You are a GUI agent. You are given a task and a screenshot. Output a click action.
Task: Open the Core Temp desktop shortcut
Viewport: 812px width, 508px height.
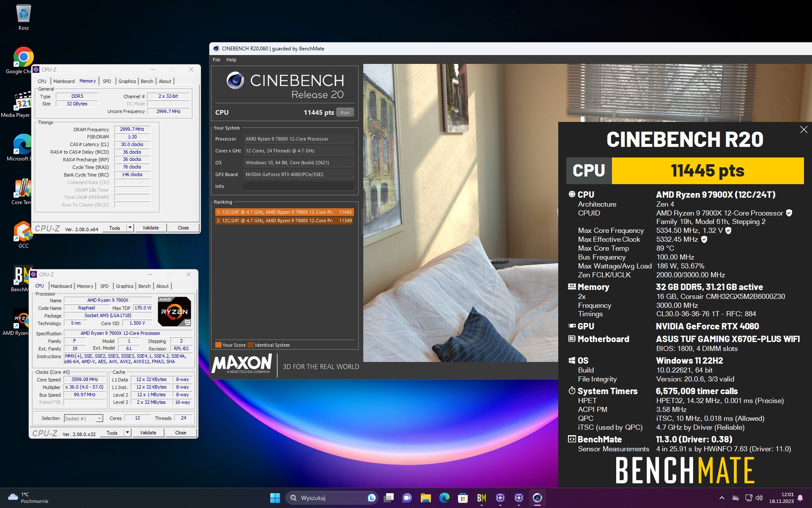click(22, 191)
